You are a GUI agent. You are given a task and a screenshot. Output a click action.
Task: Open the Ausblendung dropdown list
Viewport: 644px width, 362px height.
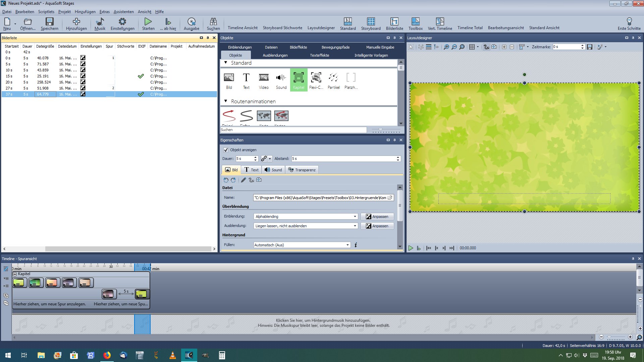[355, 226]
